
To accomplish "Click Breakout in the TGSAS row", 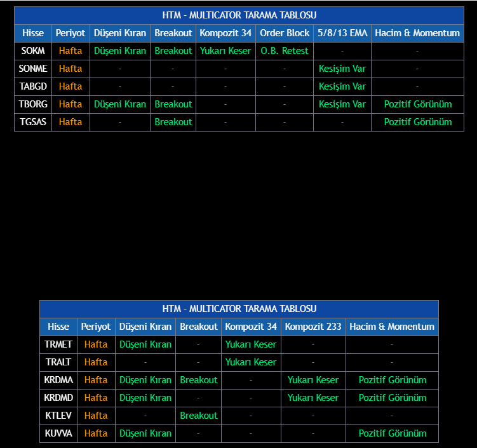I will [x=173, y=122].
